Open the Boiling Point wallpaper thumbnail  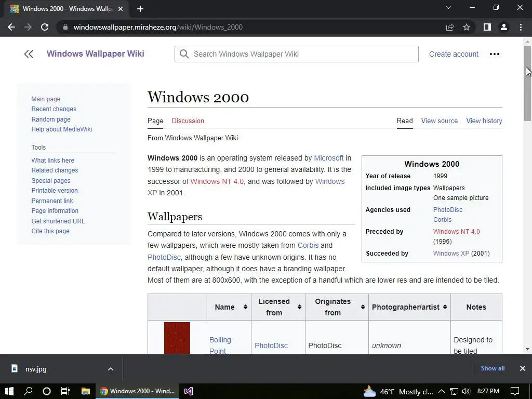pyautogui.click(x=177, y=338)
